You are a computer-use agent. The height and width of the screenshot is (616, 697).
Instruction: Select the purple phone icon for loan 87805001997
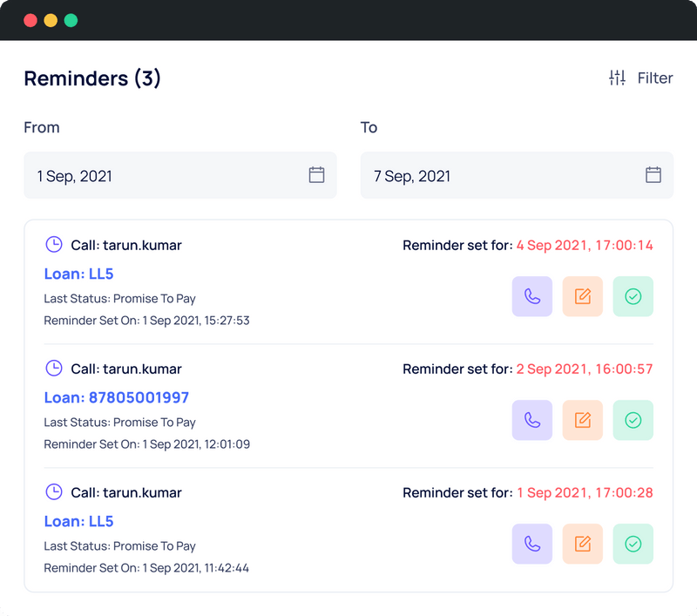click(531, 420)
